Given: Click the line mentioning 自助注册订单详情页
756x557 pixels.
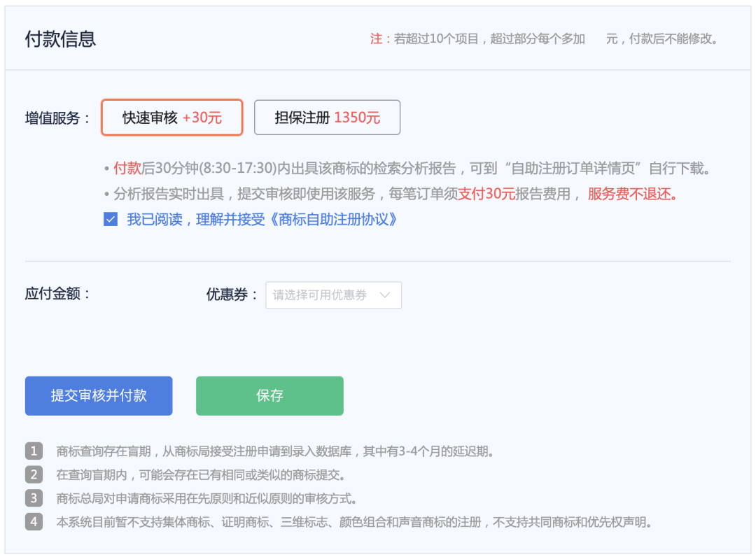Looking at the screenshot, I should click(407, 169).
